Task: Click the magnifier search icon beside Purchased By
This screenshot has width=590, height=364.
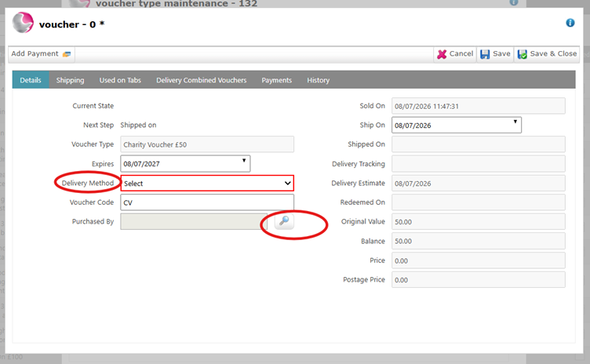Action: 284,221
